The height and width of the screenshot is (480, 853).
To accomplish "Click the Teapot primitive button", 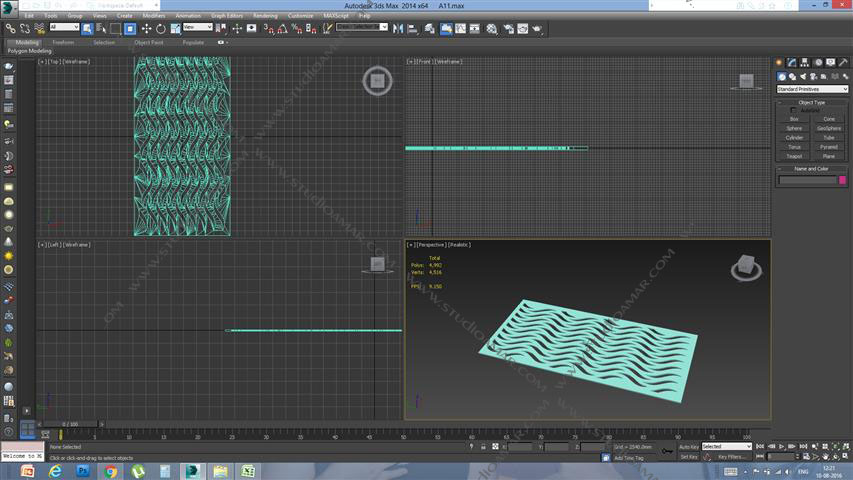I will 794,156.
